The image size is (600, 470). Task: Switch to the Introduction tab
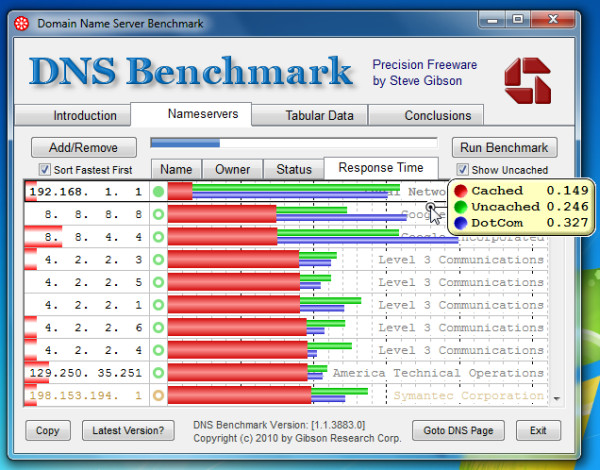click(x=73, y=116)
